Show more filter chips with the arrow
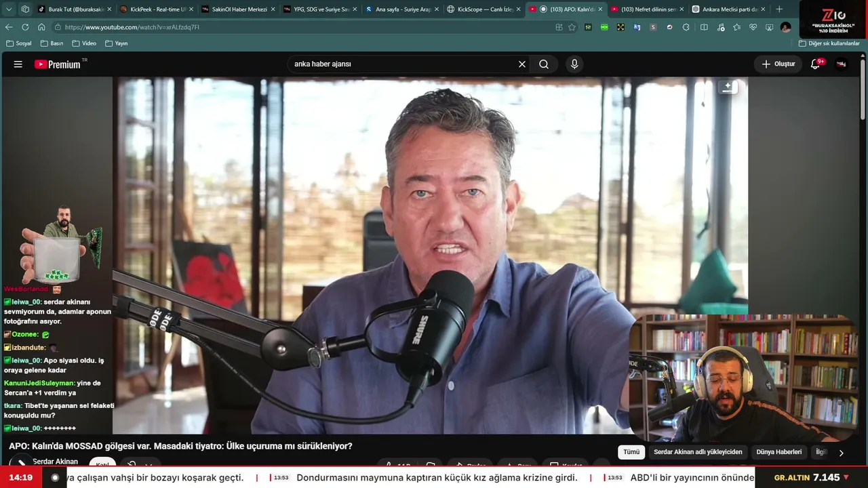This screenshot has height=488, width=868. [x=841, y=453]
